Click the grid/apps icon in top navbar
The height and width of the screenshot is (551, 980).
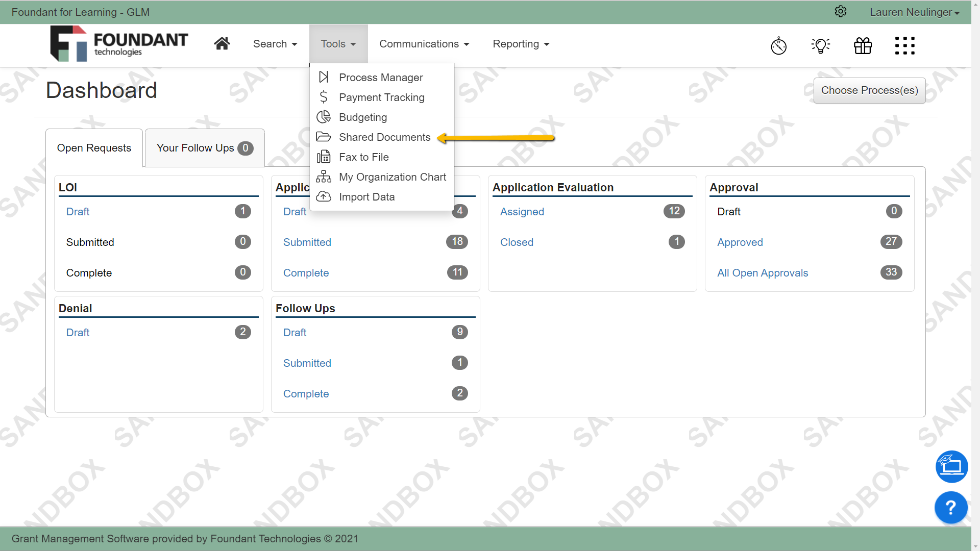click(x=905, y=45)
